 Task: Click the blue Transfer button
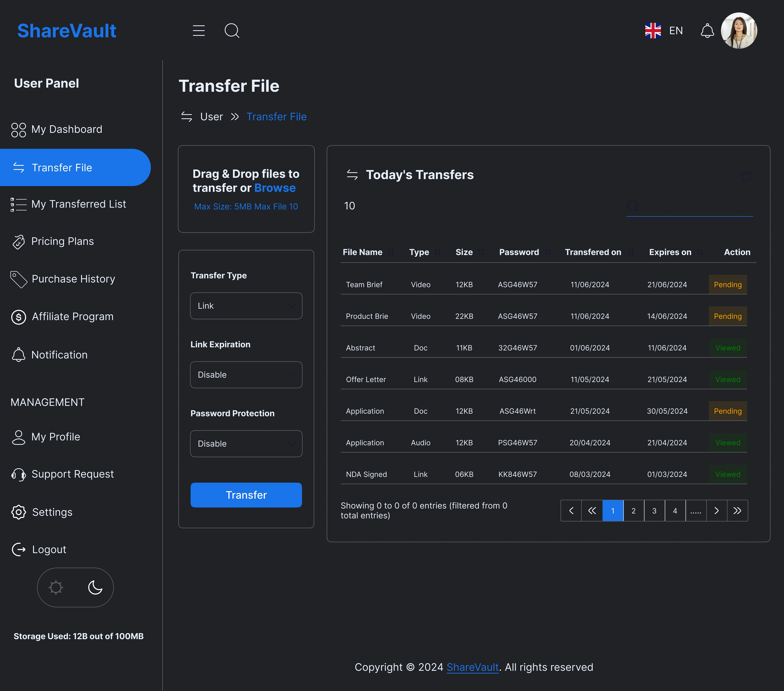pos(246,495)
